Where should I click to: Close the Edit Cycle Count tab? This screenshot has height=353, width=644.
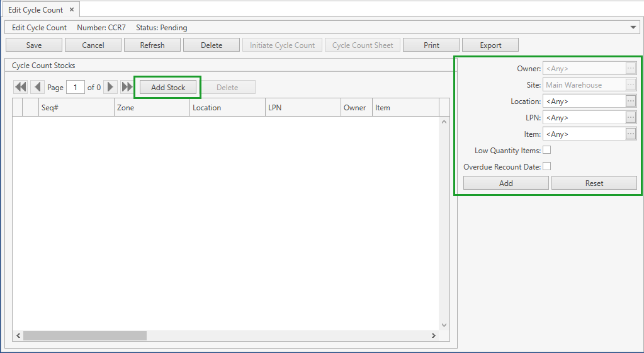point(72,10)
